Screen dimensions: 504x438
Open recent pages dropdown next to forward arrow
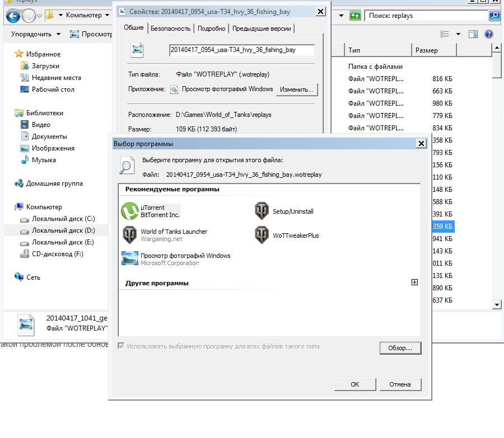tap(40, 16)
